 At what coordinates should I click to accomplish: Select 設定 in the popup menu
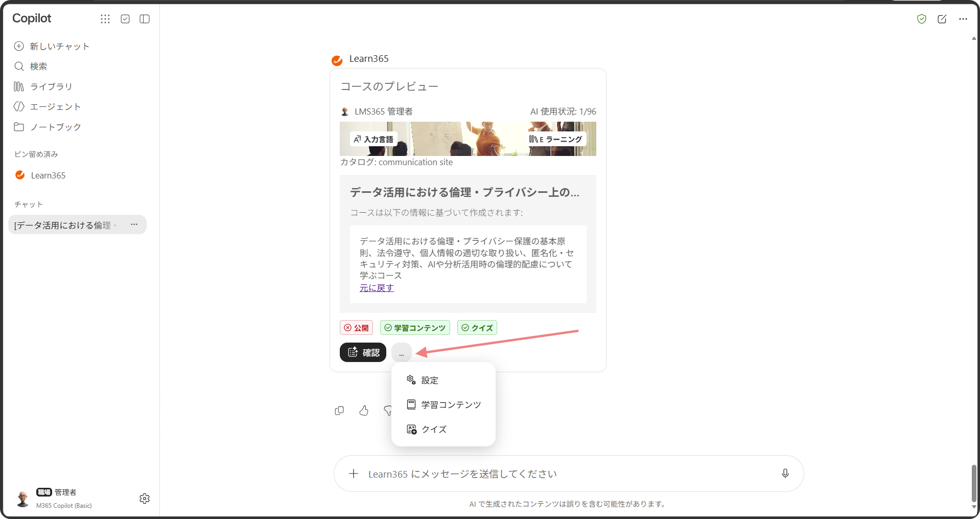444,380
